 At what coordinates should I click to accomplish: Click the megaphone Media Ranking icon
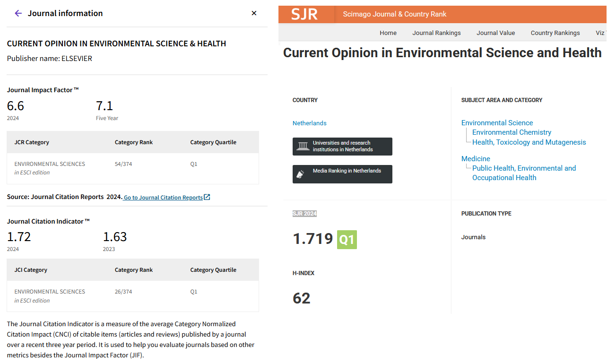(300, 174)
